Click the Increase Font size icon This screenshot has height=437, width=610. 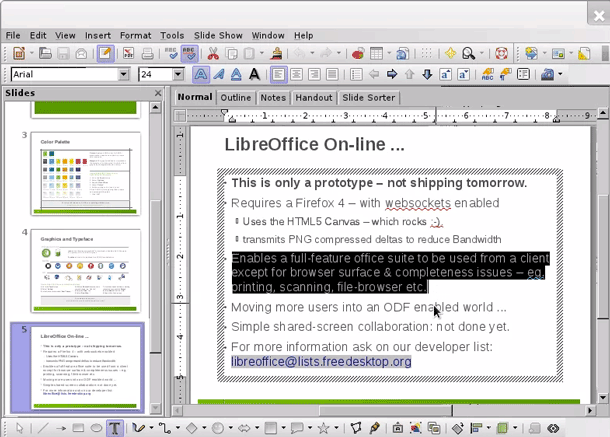(445, 74)
